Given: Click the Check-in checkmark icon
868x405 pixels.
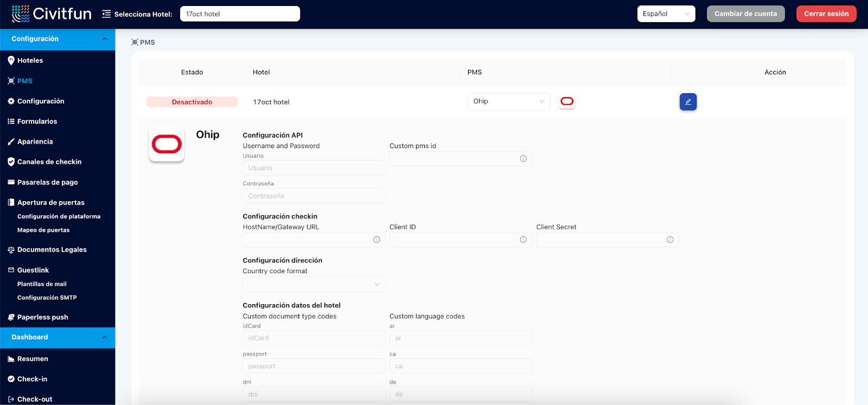Looking at the screenshot, I should [x=11, y=379].
